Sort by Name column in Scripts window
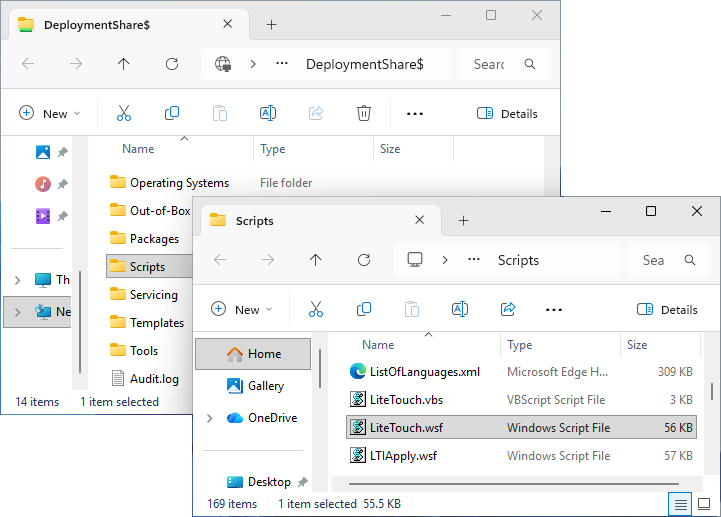Screen dimensions: 721x517 (378, 345)
